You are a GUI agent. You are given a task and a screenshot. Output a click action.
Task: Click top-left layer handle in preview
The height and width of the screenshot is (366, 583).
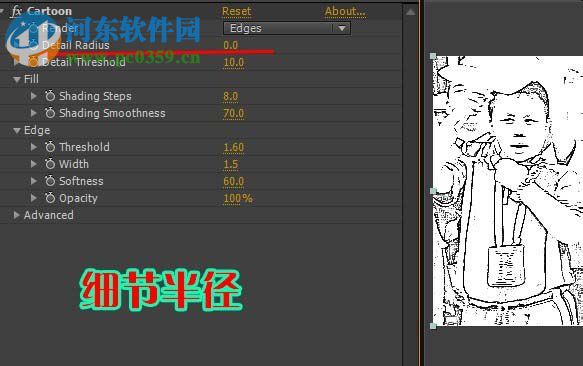433,56
